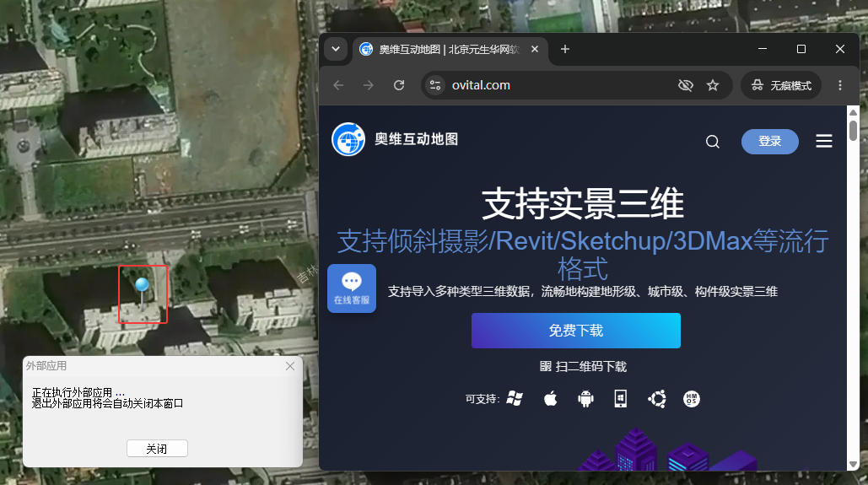Click the 支持实景三维 headline text
Screen dimensions: 868x485
[583, 204]
